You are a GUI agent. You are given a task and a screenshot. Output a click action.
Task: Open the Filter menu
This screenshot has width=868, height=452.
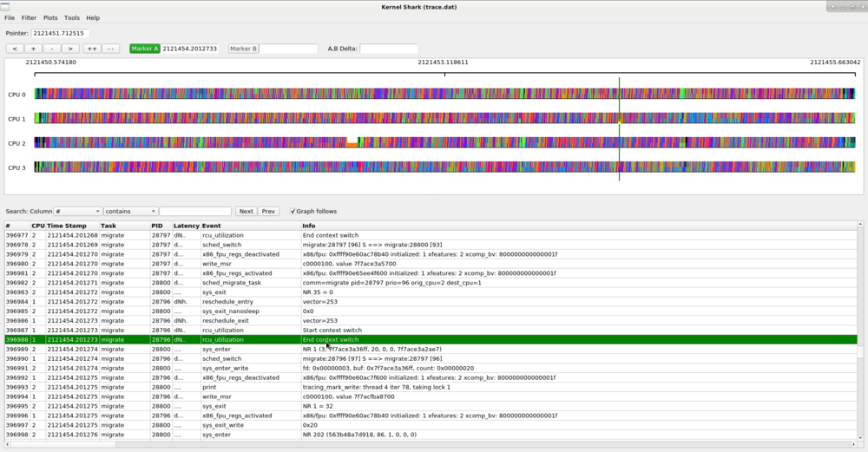click(29, 17)
